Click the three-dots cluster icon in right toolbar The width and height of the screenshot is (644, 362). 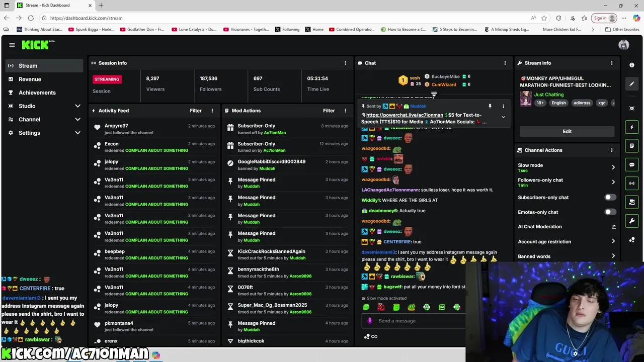pos(632,240)
